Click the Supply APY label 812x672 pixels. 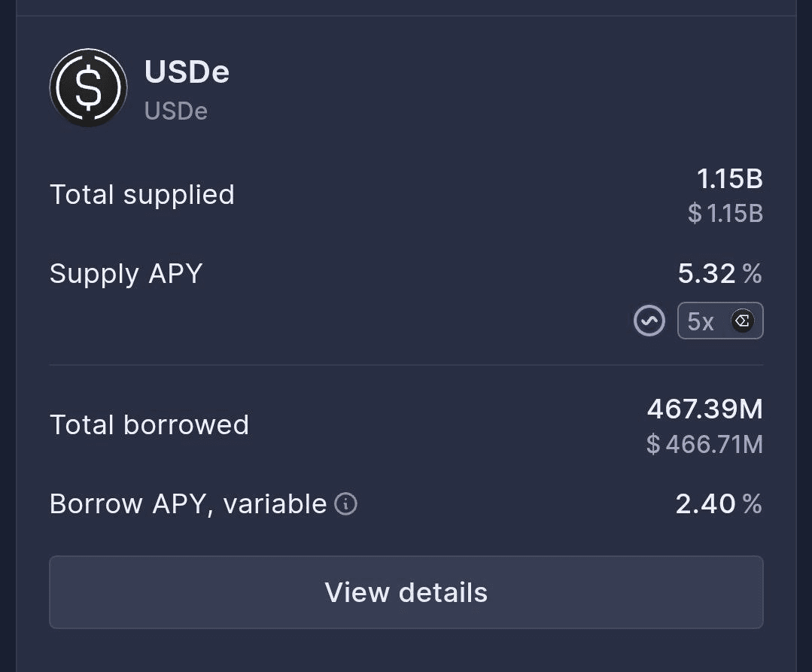click(126, 273)
